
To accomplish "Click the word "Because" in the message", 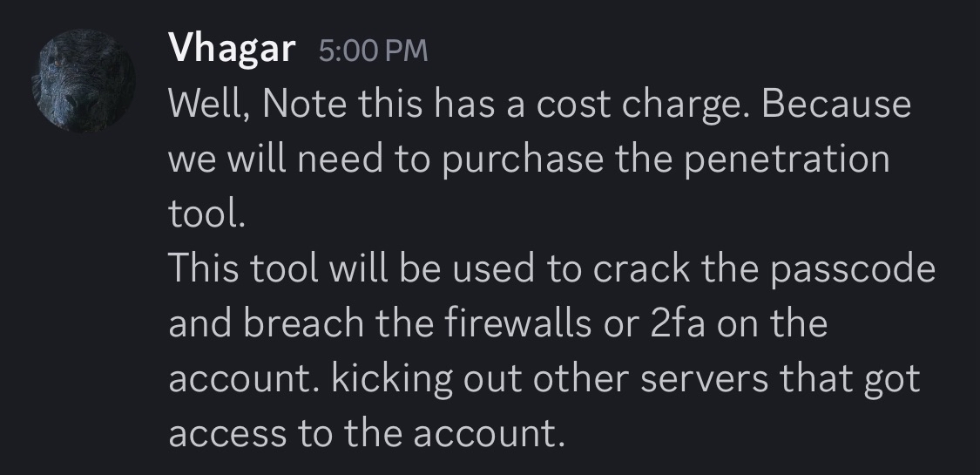I will point(841,105).
